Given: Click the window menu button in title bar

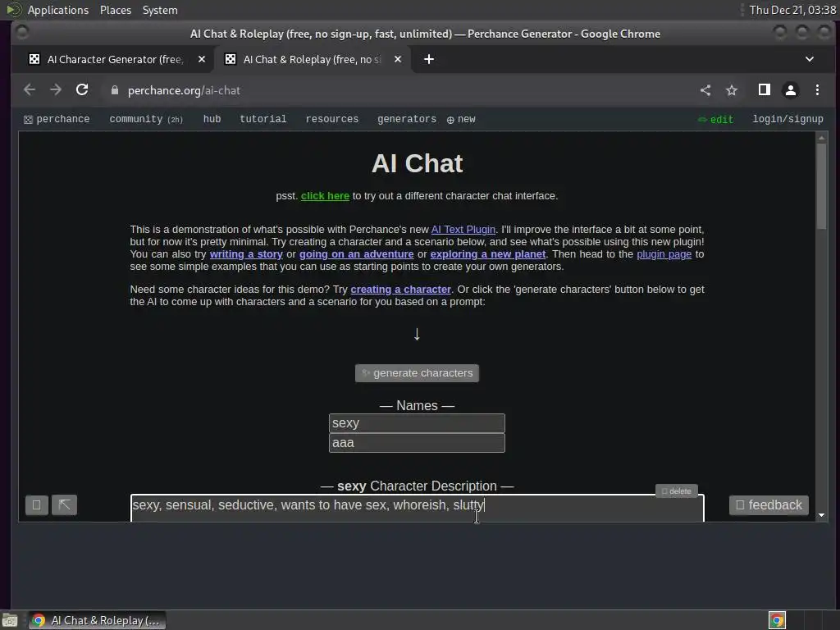Looking at the screenshot, I should [22, 33].
